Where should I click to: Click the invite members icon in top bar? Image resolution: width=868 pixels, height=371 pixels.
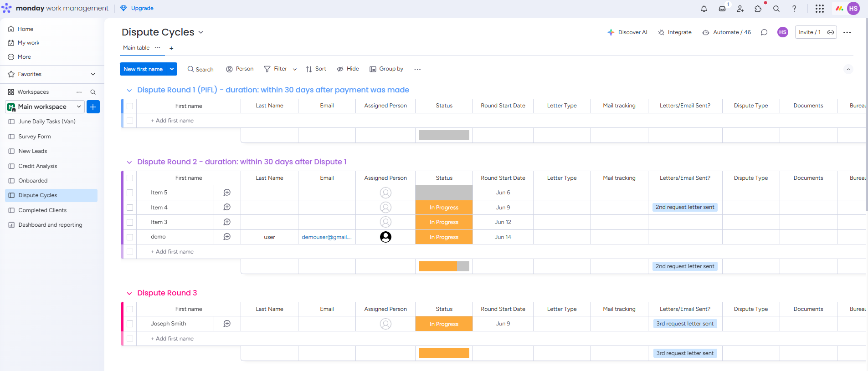[x=740, y=9]
